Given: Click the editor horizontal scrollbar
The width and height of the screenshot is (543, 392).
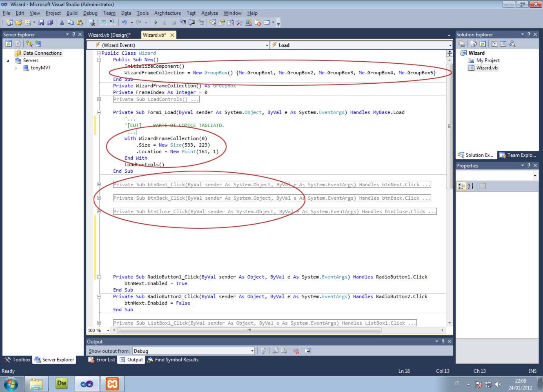Looking at the screenshot, I should click(x=249, y=330).
